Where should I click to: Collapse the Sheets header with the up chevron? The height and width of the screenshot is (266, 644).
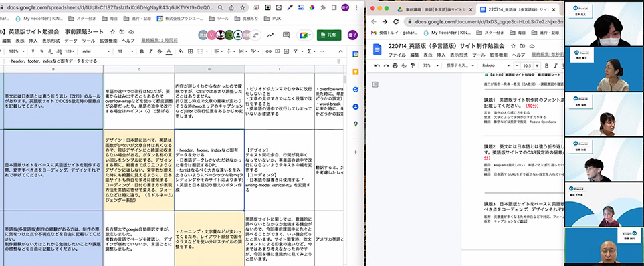coord(340,51)
